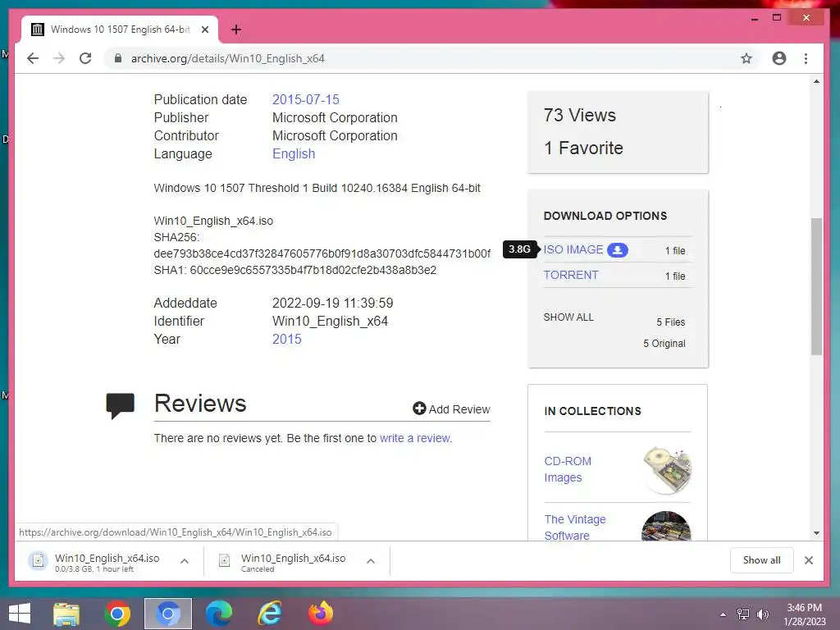Image resolution: width=840 pixels, height=630 pixels.
Task: Click the vertical scrollbar thumb
Action: pyautogui.click(x=816, y=286)
